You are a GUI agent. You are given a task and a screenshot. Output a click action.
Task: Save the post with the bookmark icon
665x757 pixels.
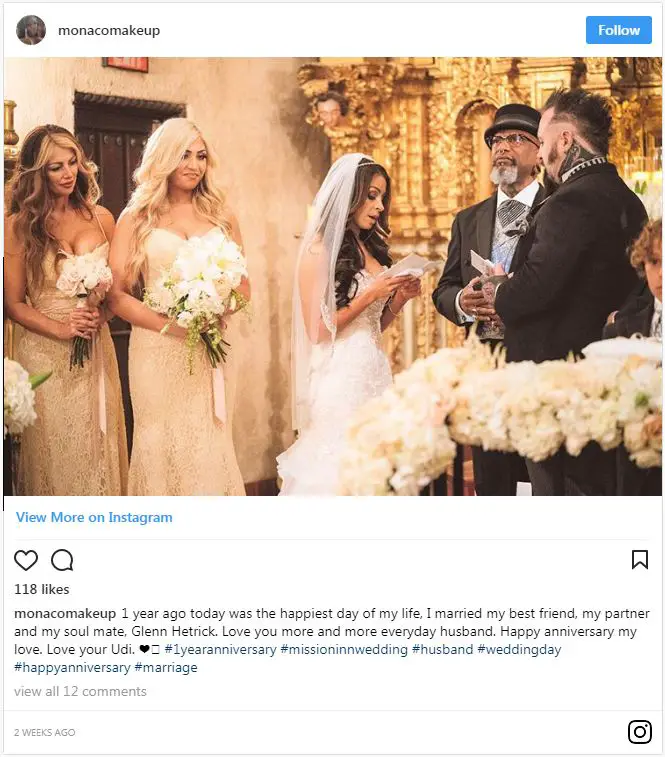tap(640, 560)
